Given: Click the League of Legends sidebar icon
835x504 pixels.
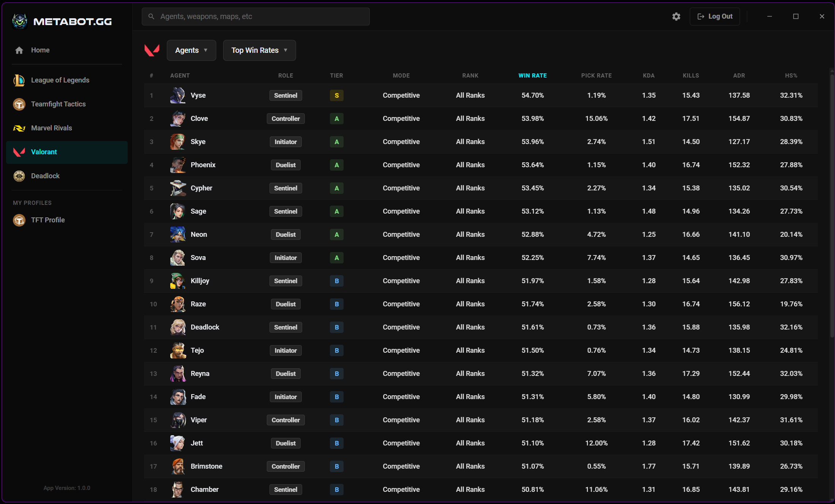Looking at the screenshot, I should coord(19,80).
